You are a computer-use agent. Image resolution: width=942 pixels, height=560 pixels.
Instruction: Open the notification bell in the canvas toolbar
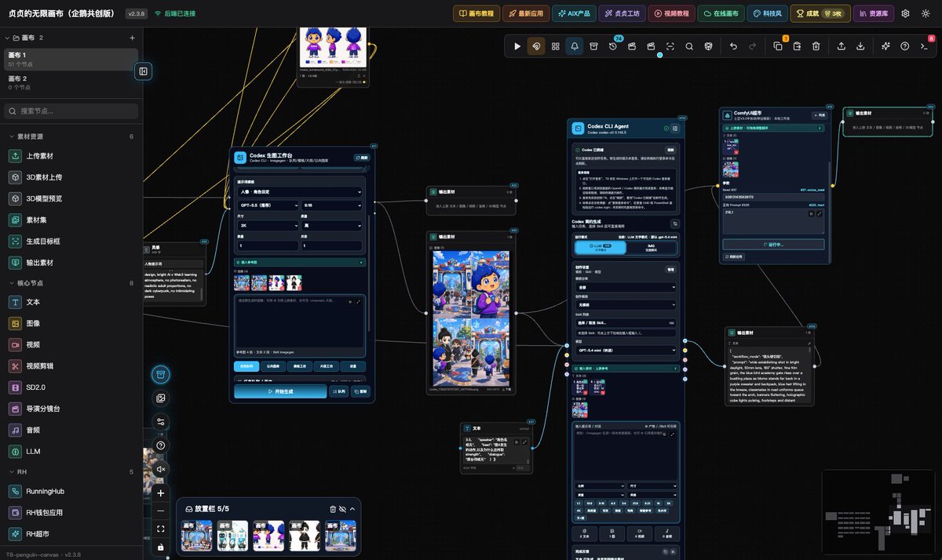pos(575,46)
